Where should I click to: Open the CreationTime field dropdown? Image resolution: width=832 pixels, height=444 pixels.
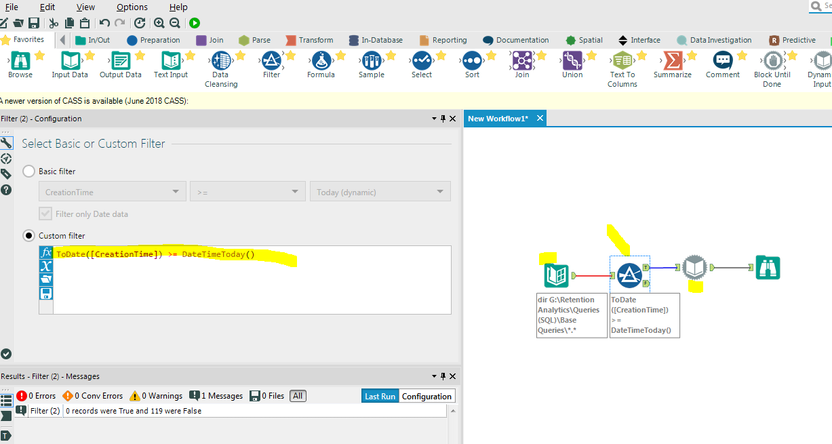tap(112, 192)
